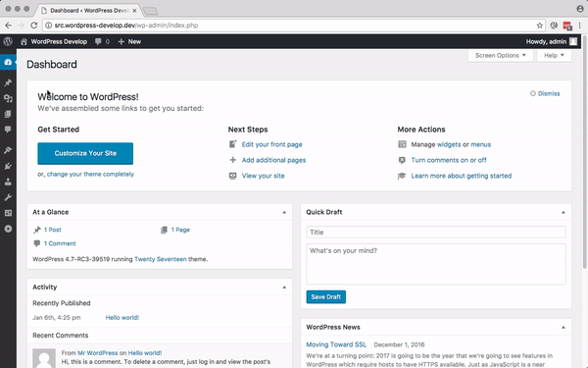Click the red extension icon in browser toolbar
Screen dimensions: 588x368
pos(567,26)
